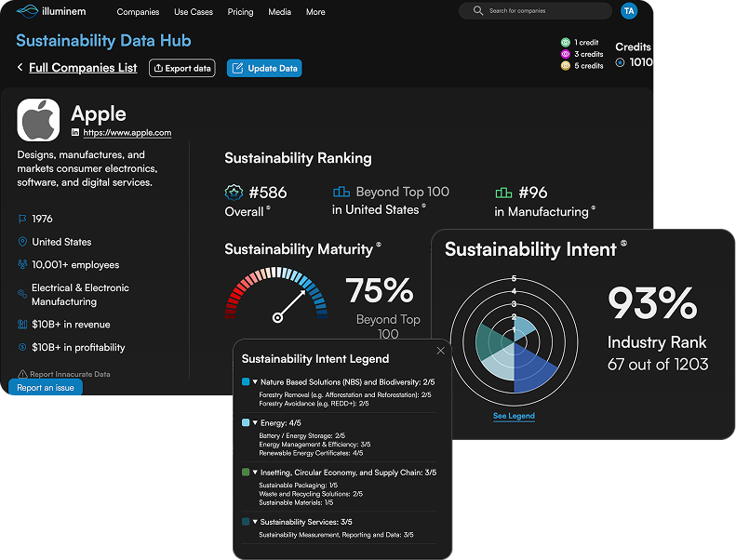
Task: Click the industry icon beside Electrical & Electronic
Action: pos(22,294)
